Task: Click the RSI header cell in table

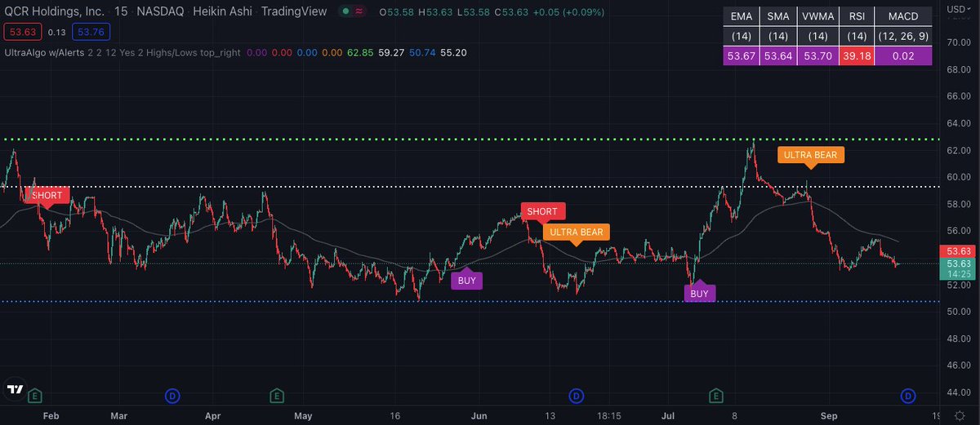Action: [x=857, y=15]
